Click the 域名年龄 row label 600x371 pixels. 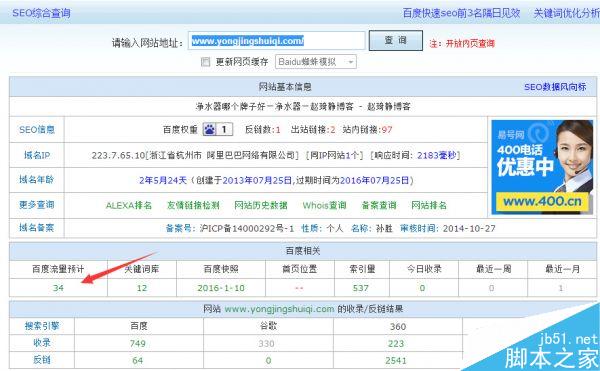[x=37, y=179]
